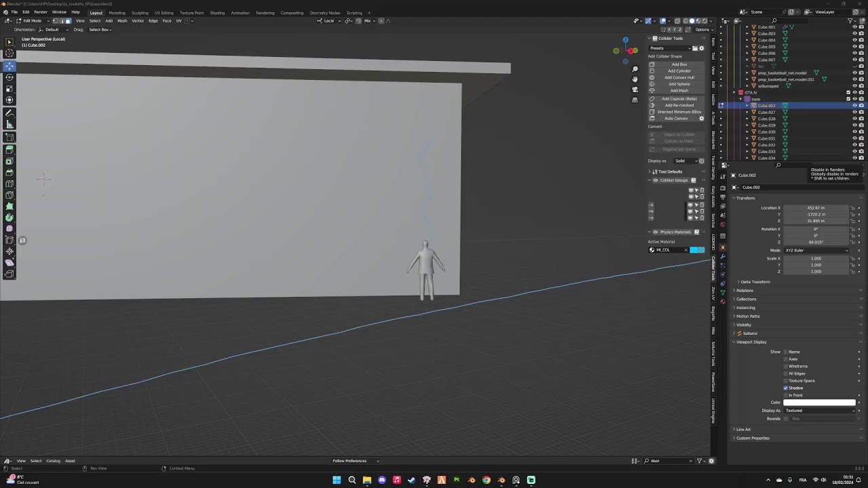
Task: Click the viewport pan hand icon
Action: [635, 79]
